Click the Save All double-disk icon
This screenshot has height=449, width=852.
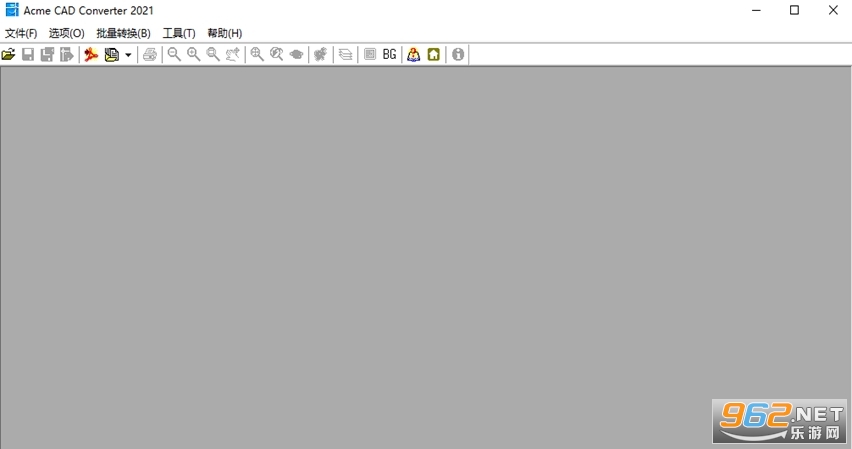(x=47, y=54)
